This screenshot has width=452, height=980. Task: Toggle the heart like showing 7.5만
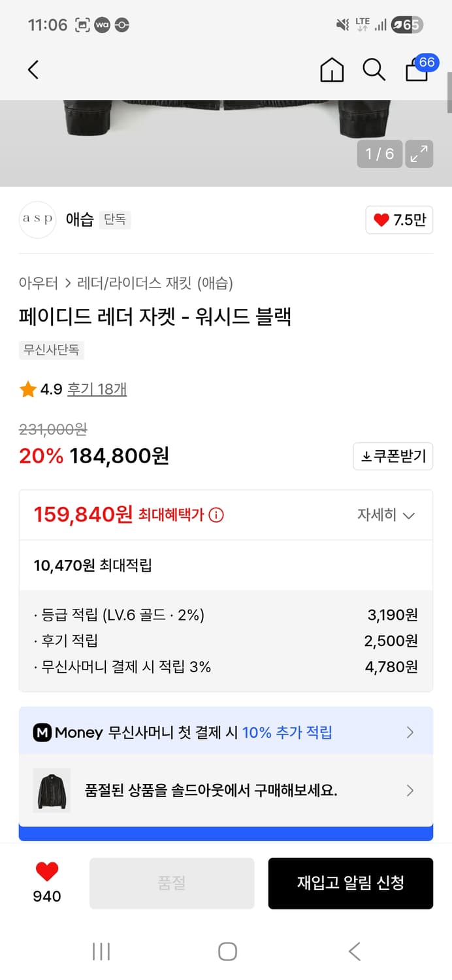click(399, 220)
